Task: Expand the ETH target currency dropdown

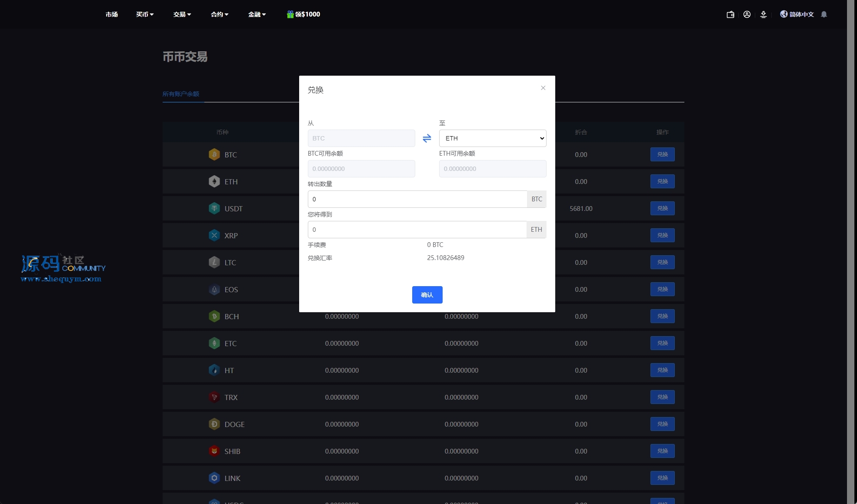Action: pyautogui.click(x=493, y=138)
